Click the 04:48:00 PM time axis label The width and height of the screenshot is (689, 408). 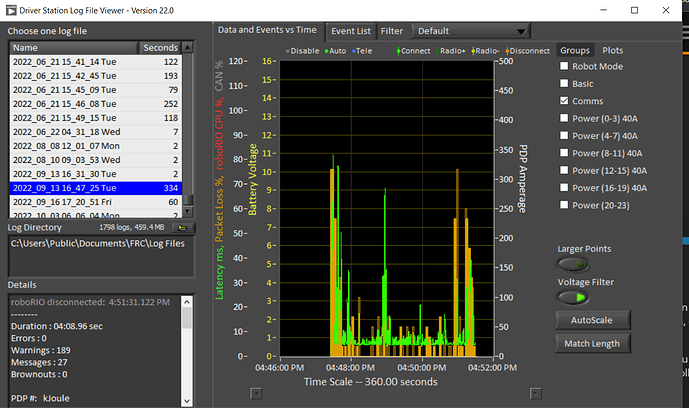pyautogui.click(x=350, y=367)
